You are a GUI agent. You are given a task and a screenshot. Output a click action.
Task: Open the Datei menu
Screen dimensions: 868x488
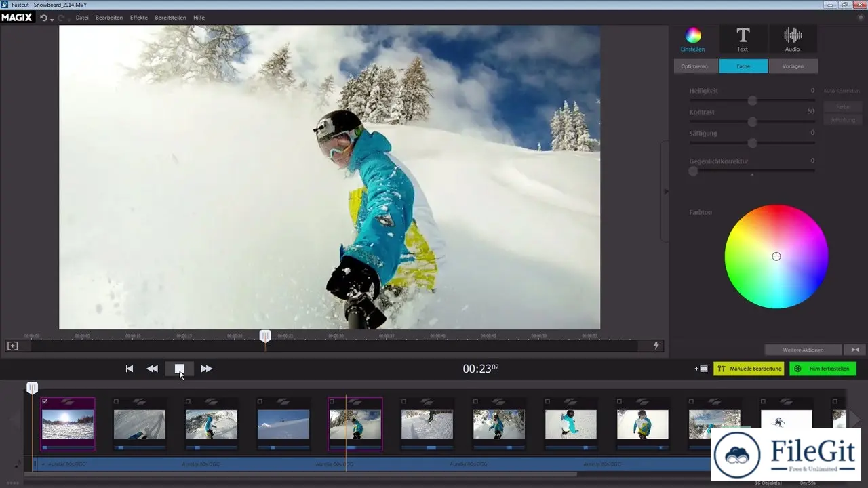tap(82, 18)
